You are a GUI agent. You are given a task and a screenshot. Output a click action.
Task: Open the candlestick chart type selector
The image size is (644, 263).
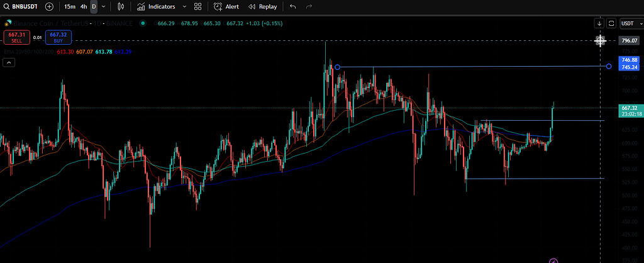coord(121,6)
